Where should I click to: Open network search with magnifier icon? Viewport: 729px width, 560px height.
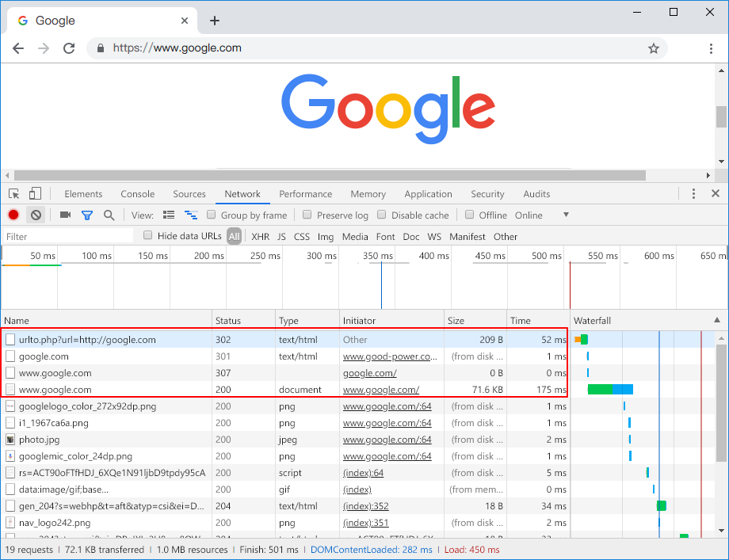(x=109, y=215)
